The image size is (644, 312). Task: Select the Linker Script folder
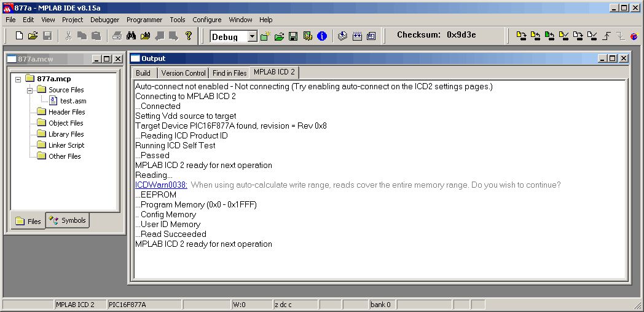66,145
